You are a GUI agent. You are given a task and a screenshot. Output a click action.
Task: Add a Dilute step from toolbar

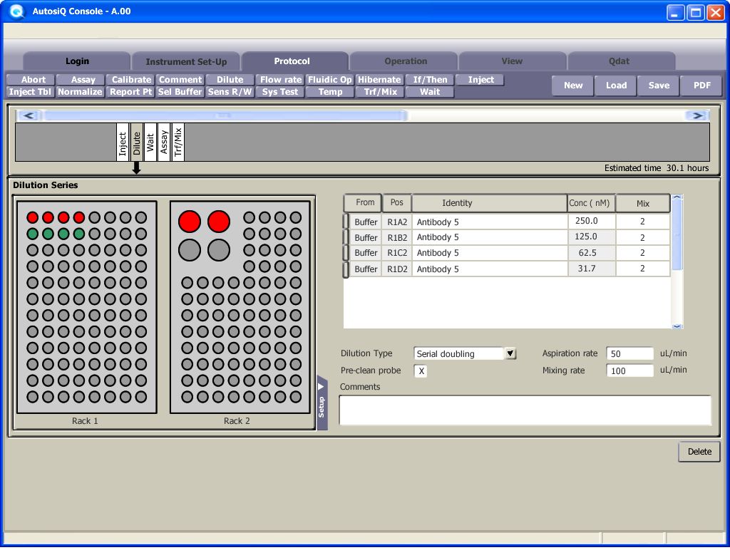[230, 80]
